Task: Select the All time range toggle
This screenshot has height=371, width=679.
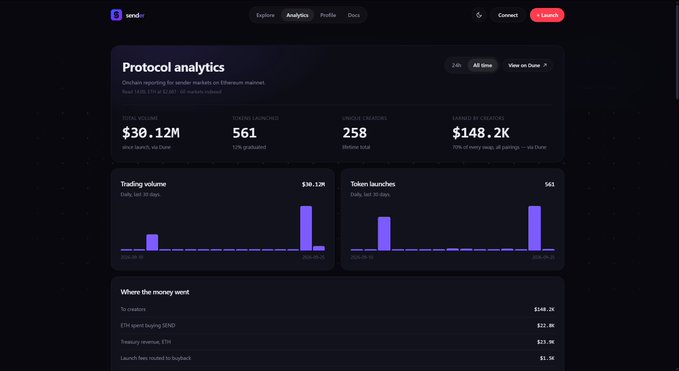Action: pos(482,65)
